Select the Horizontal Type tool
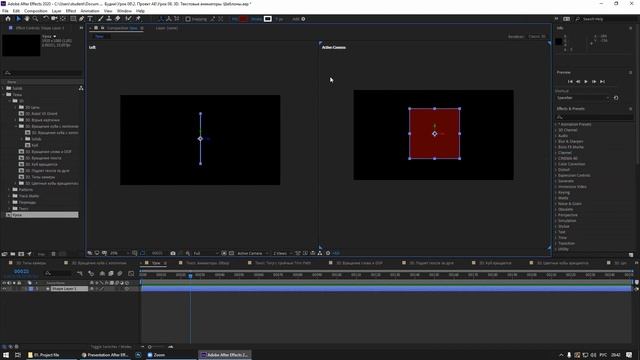The width and height of the screenshot is (640, 360). pyautogui.click(x=90, y=19)
